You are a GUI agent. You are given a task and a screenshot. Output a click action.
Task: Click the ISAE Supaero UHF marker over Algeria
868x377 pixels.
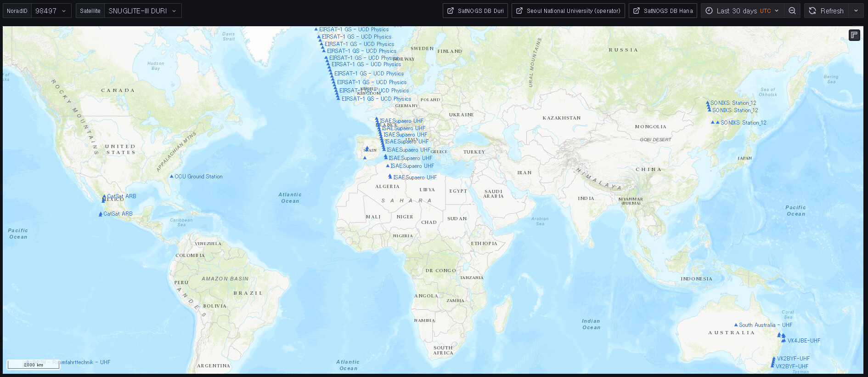coord(390,177)
